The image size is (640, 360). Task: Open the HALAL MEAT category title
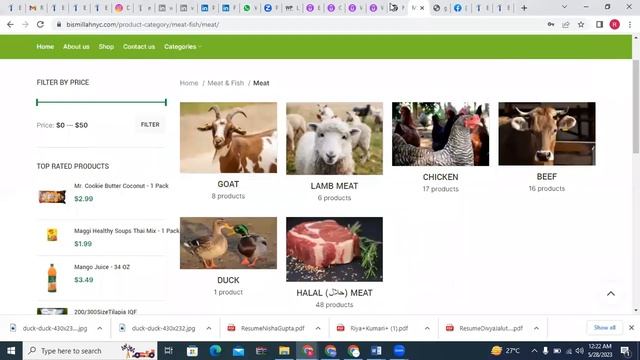[334, 293]
